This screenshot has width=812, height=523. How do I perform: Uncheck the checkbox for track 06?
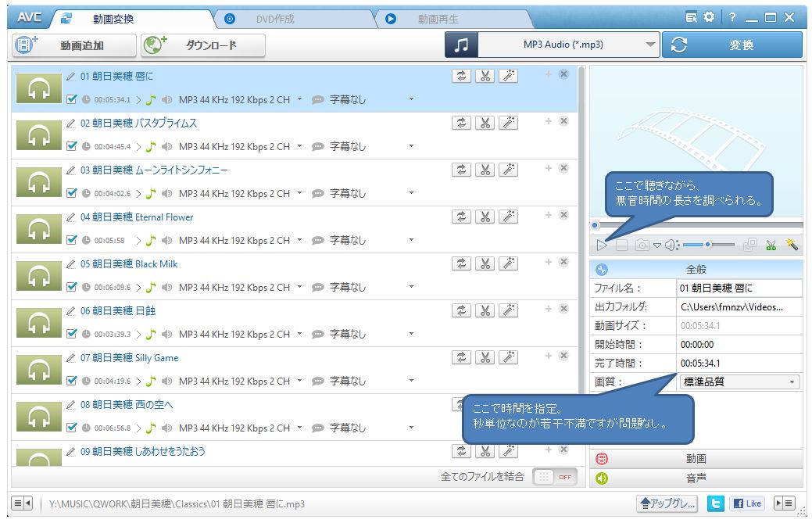coord(72,334)
